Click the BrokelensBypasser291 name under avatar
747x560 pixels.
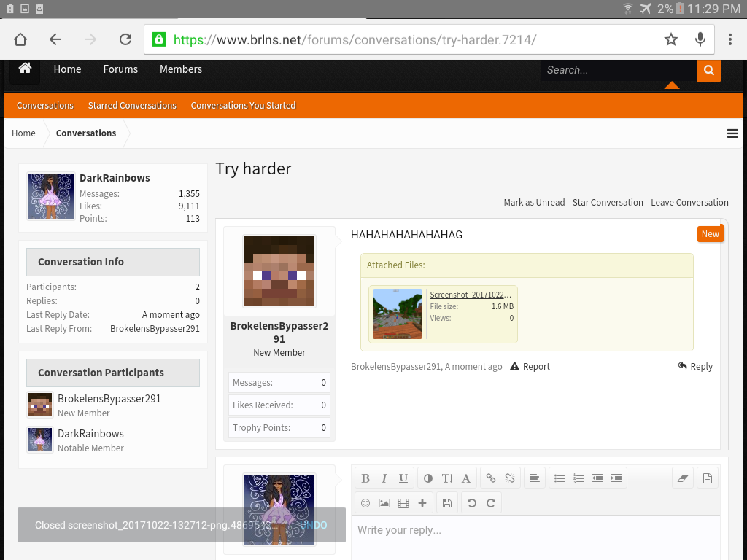click(x=279, y=332)
